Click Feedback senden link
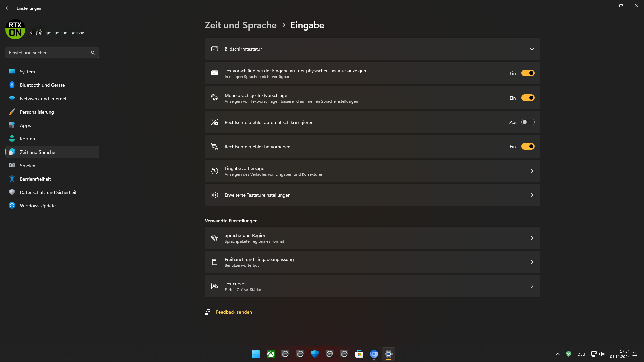Image resolution: width=644 pixels, height=362 pixels. (x=233, y=312)
